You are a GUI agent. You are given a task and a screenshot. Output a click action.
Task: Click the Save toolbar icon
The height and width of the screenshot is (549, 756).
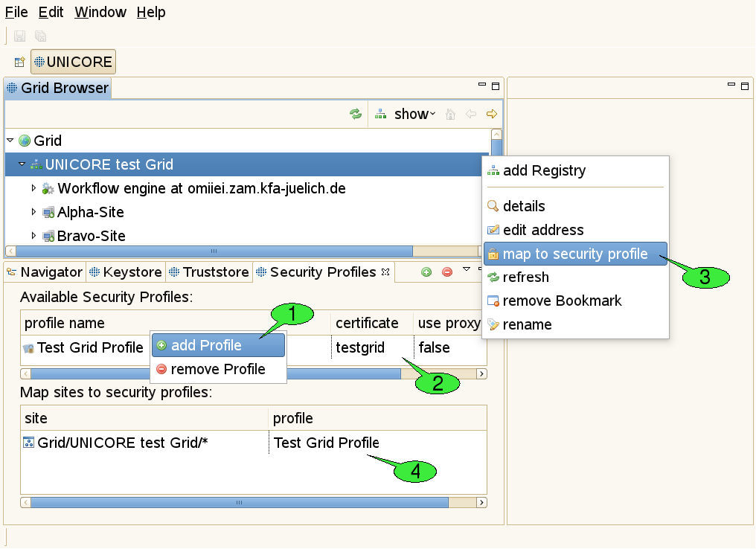[x=20, y=36]
